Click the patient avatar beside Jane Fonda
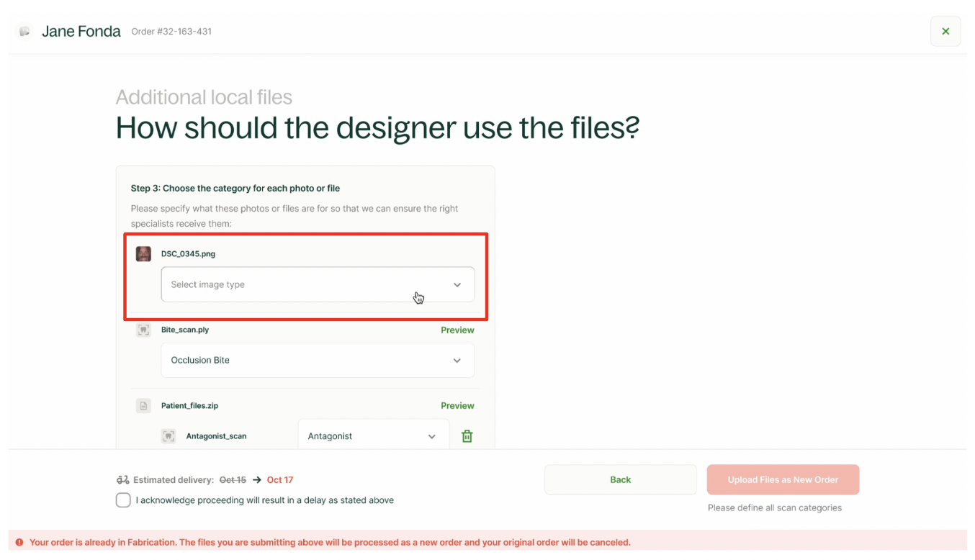 tap(24, 32)
